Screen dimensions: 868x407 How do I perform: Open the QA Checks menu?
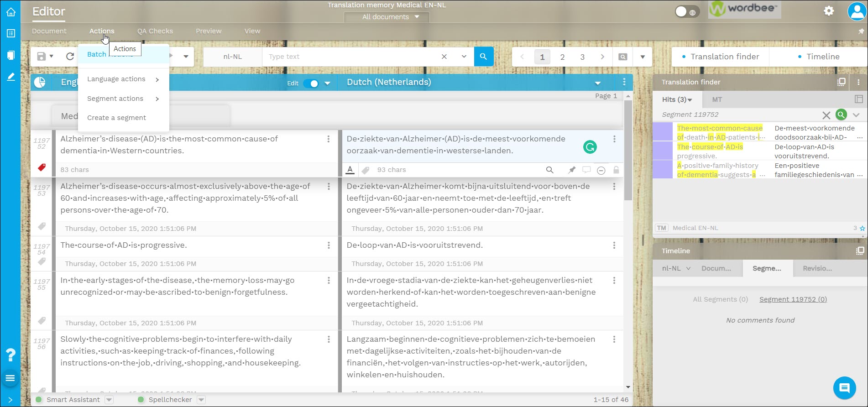155,31
